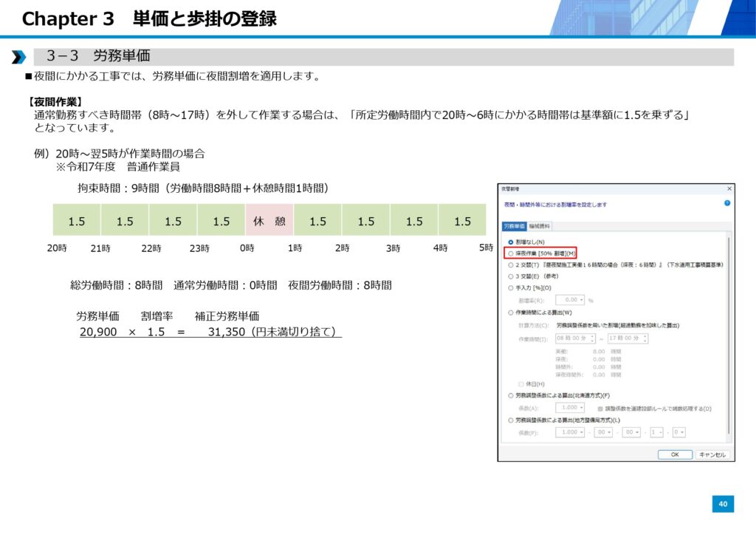Choose 労務調整係数による算出(北海道方式) option
Image resolution: width=756 pixels, height=535 pixels.
click(509, 395)
